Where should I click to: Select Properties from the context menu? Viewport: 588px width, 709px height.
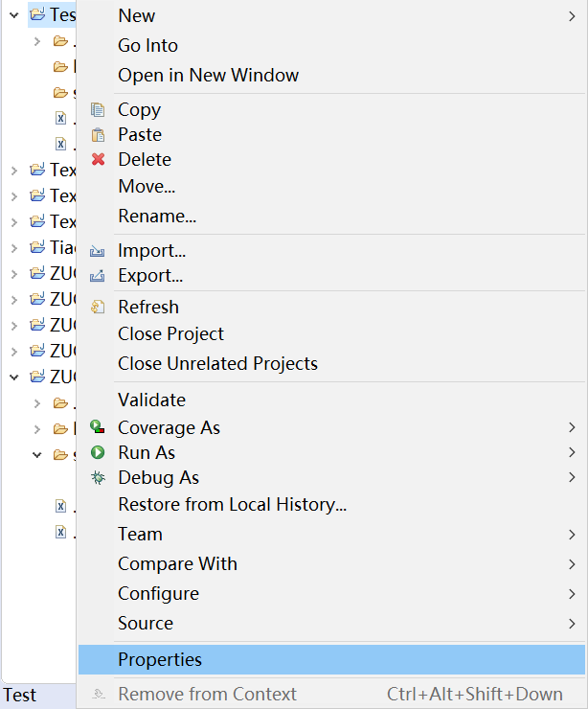(x=160, y=660)
